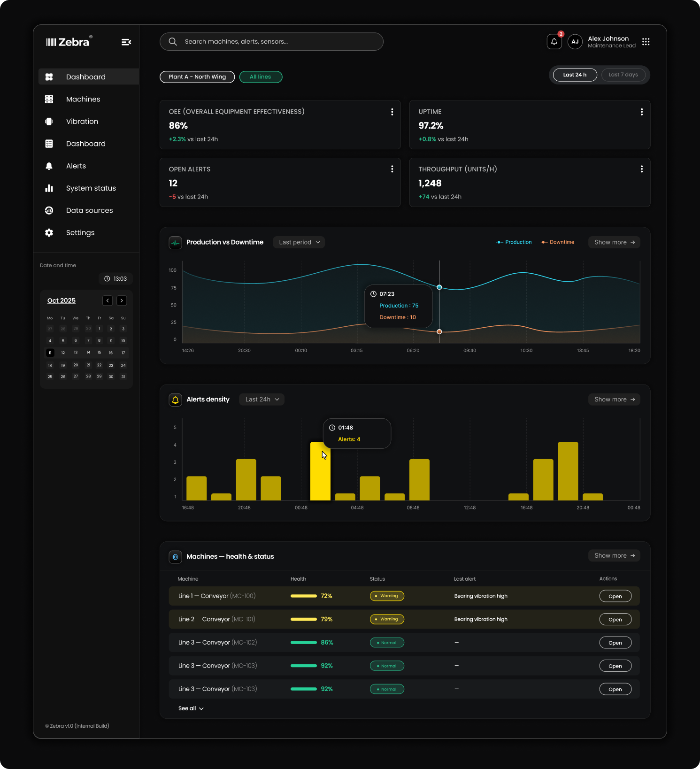Open Throughput card three-dot menu
Viewport: 700px width, 769px height.
point(641,169)
